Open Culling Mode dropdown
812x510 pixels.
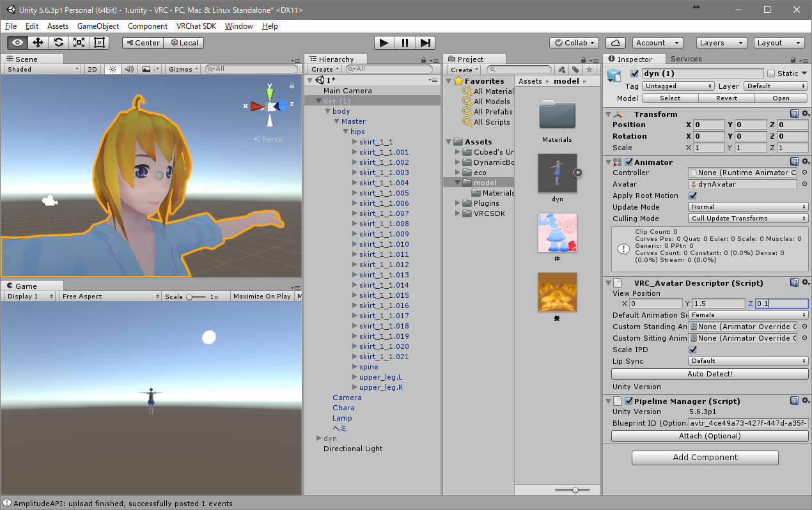click(x=749, y=219)
